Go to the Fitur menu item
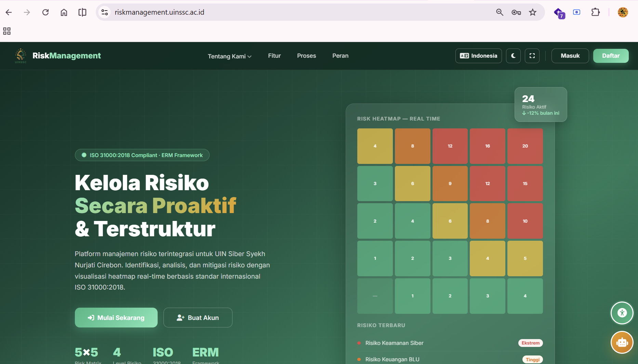Screen dimensions: 638x364 [x=274, y=56]
